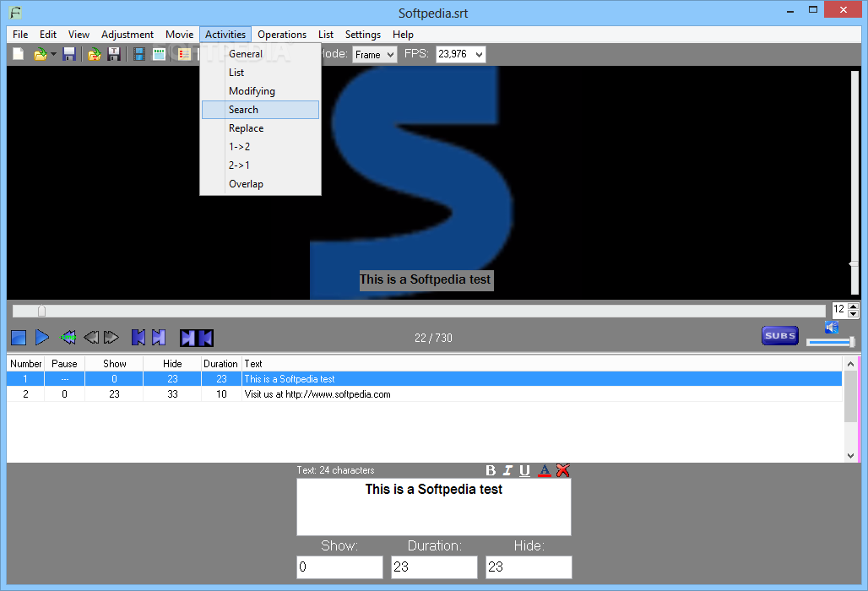868x591 pixels.
Task: Click the light blue right-bar bowtie icon
Action: pyautogui.click(x=159, y=337)
